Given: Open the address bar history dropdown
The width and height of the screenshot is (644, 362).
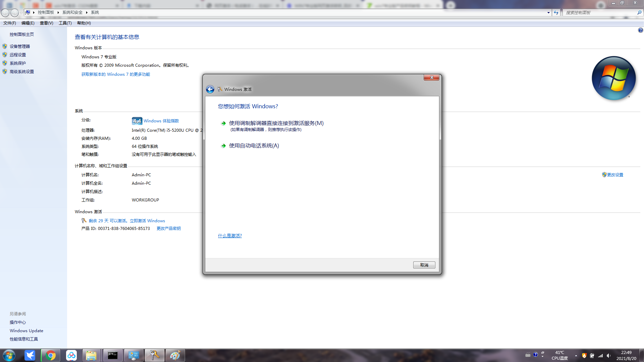Looking at the screenshot, I should coord(548,12).
